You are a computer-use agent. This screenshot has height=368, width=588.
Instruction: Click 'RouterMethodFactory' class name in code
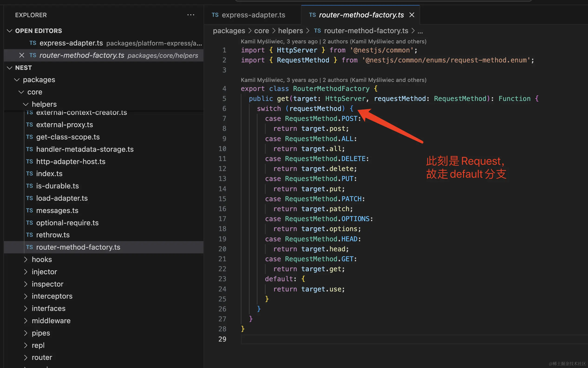click(331, 89)
